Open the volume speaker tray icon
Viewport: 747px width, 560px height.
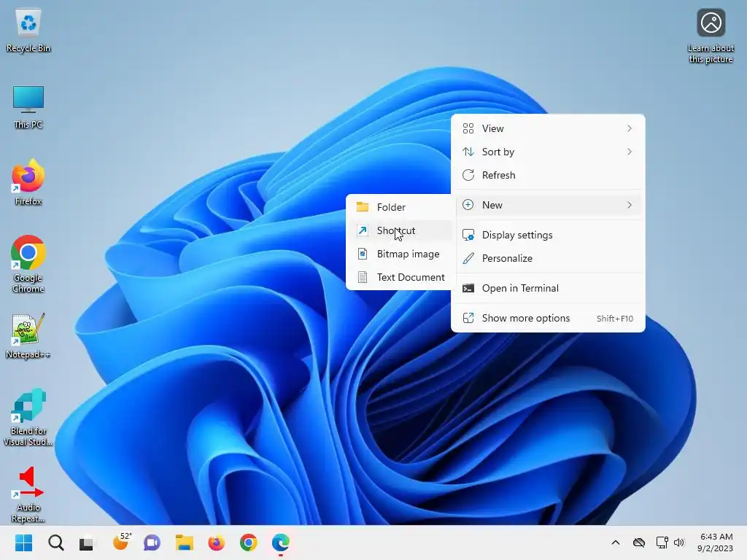coord(679,542)
